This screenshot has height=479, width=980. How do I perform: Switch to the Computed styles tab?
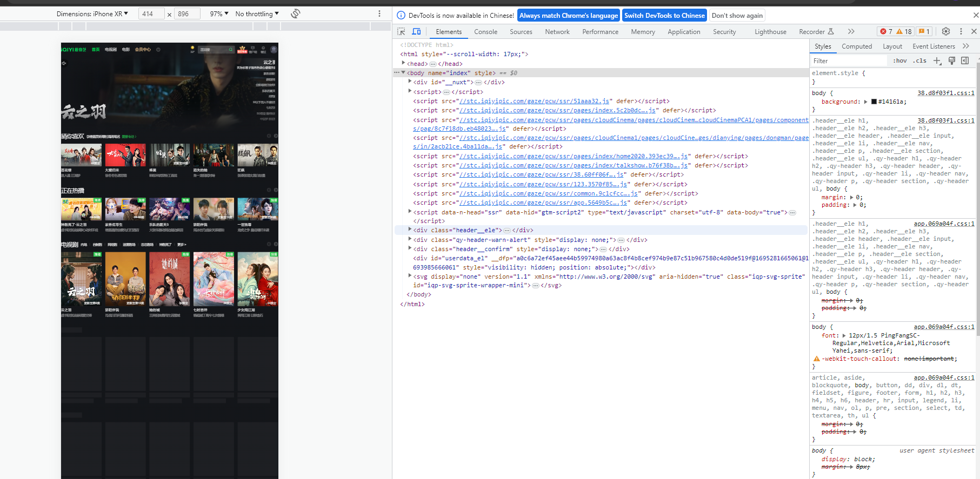coord(856,46)
